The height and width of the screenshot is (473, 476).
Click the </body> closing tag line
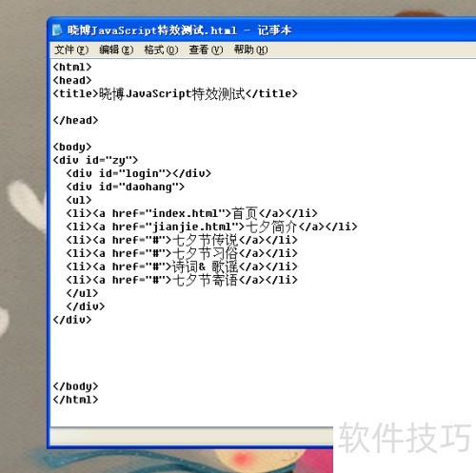75,386
